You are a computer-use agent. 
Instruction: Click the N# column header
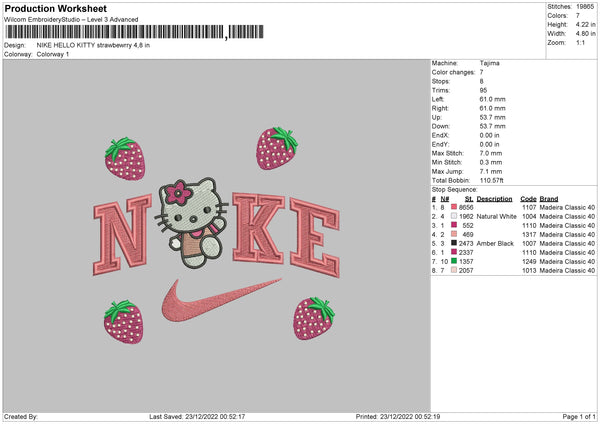coord(445,199)
